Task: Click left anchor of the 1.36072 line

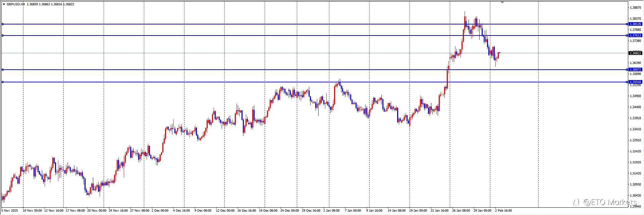Action: [x=2, y=70]
